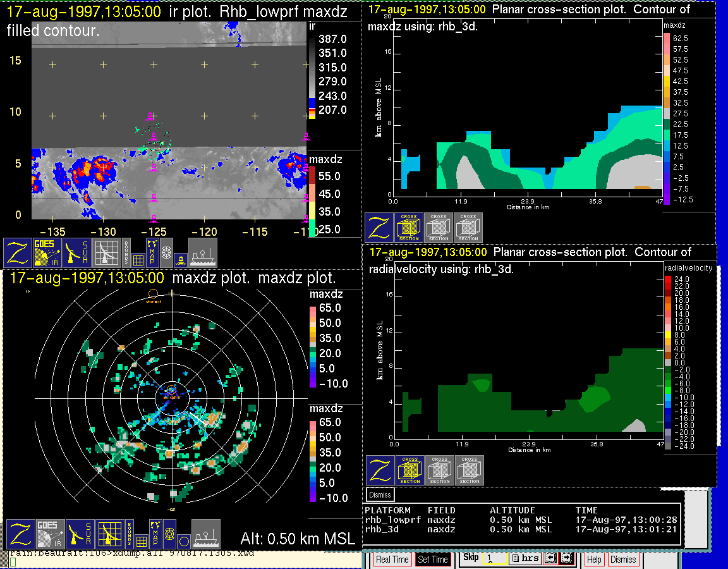Click the GOES IR satellite icon in top panel
This screenshot has height=569, width=728.
[47, 252]
